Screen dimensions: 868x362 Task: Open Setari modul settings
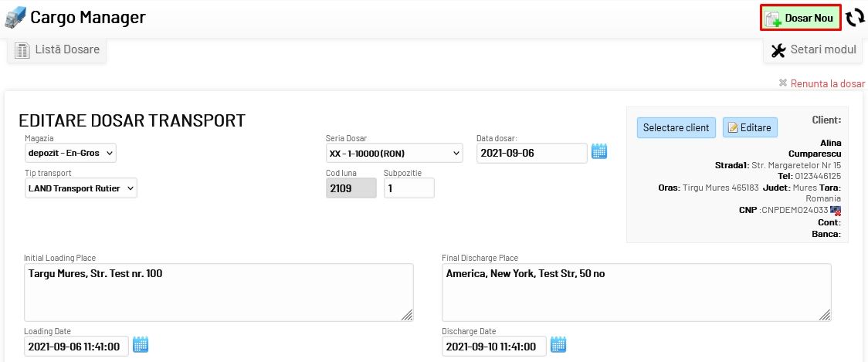click(x=814, y=50)
